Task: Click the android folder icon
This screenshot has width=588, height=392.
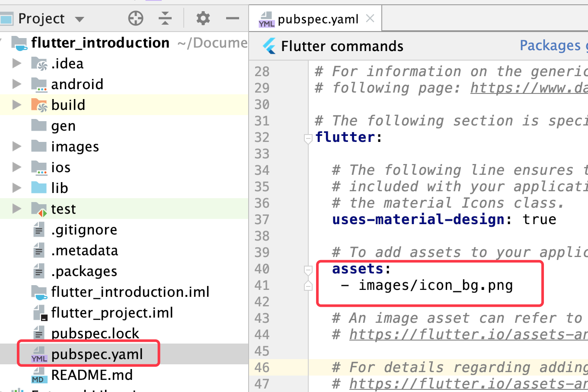Action: click(39, 84)
